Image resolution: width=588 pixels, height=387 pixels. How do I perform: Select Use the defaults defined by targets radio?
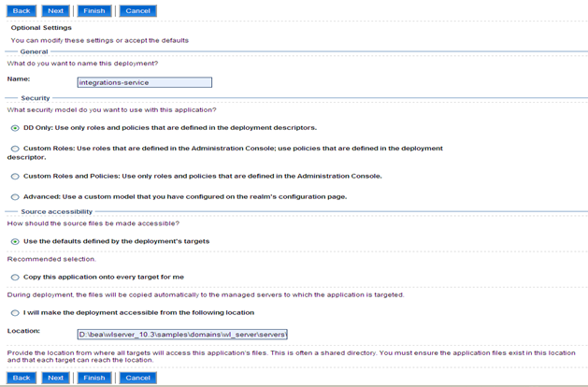point(15,242)
